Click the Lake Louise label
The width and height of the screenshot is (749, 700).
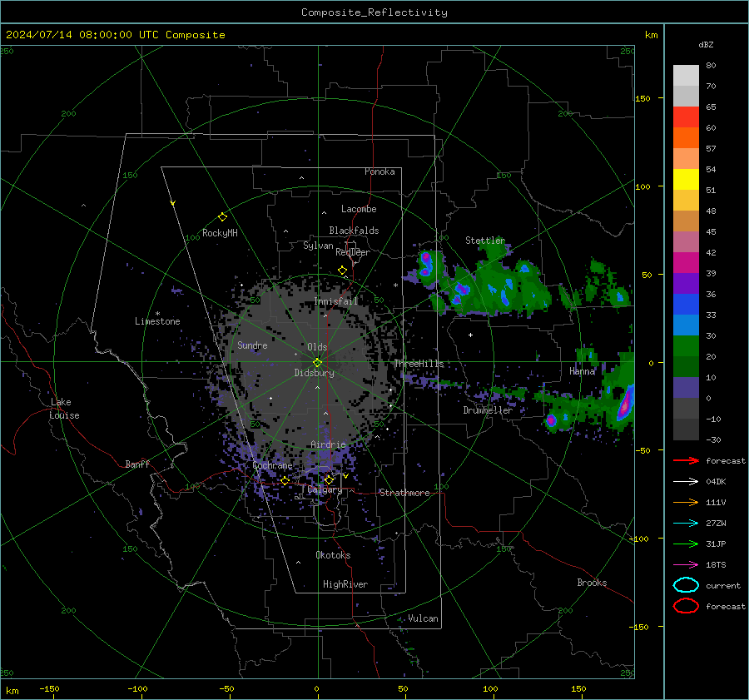pos(64,409)
